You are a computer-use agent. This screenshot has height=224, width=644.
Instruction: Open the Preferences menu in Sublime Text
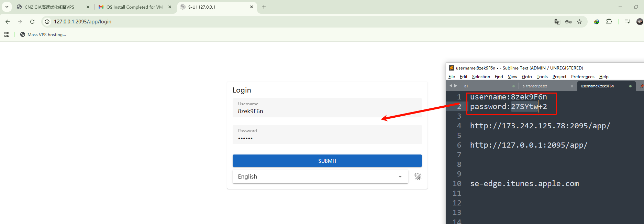coord(582,77)
